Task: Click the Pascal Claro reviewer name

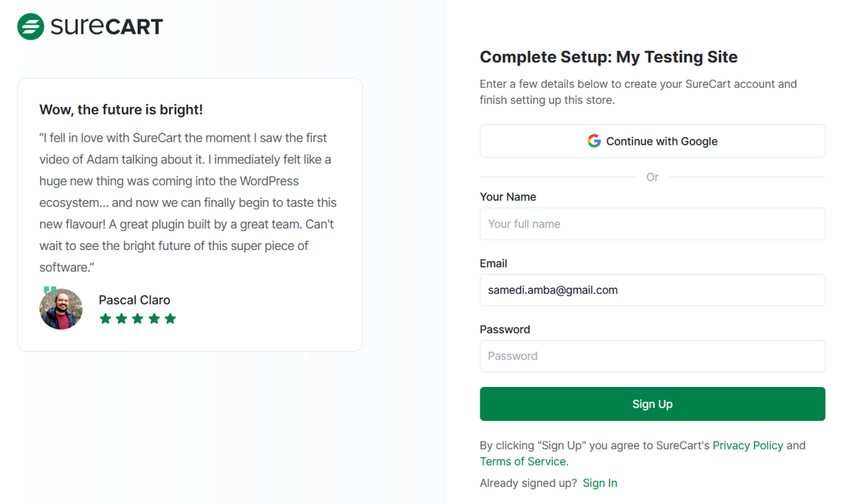Action: pyautogui.click(x=134, y=300)
